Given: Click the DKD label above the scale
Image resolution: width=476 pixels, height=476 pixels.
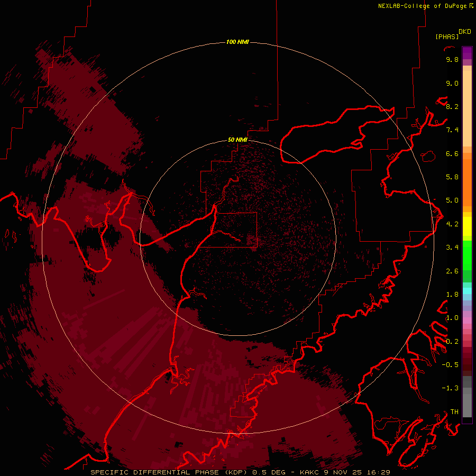Looking at the screenshot, I should click(x=465, y=32).
